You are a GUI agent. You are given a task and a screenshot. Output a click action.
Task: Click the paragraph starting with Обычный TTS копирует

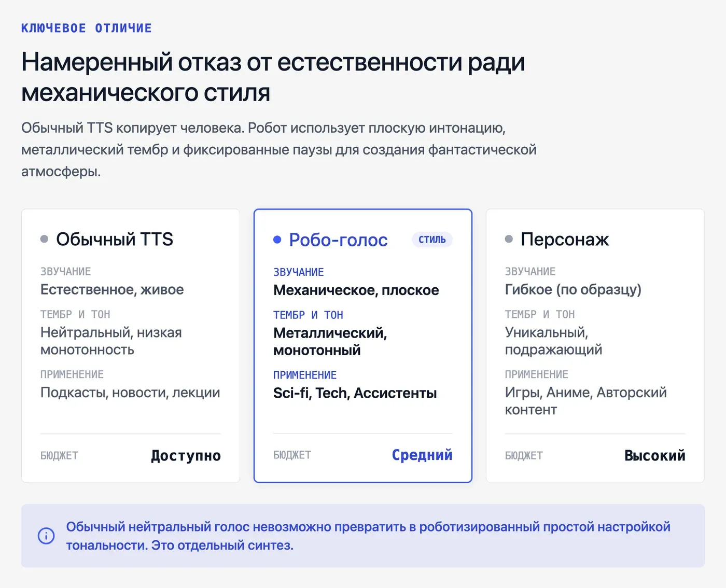(279, 149)
